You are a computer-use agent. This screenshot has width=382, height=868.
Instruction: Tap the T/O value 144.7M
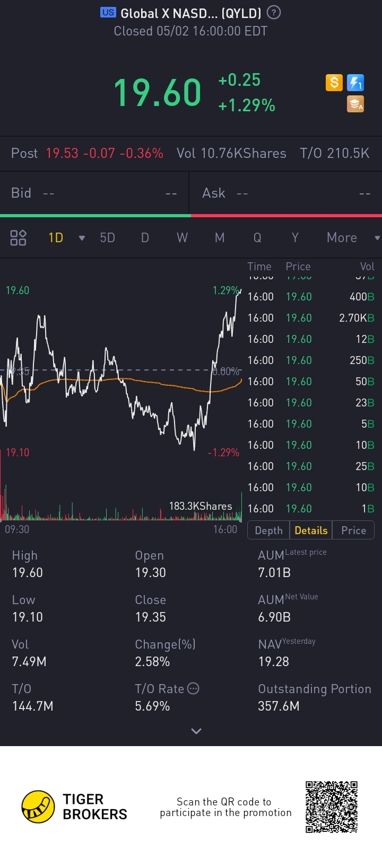(x=33, y=706)
